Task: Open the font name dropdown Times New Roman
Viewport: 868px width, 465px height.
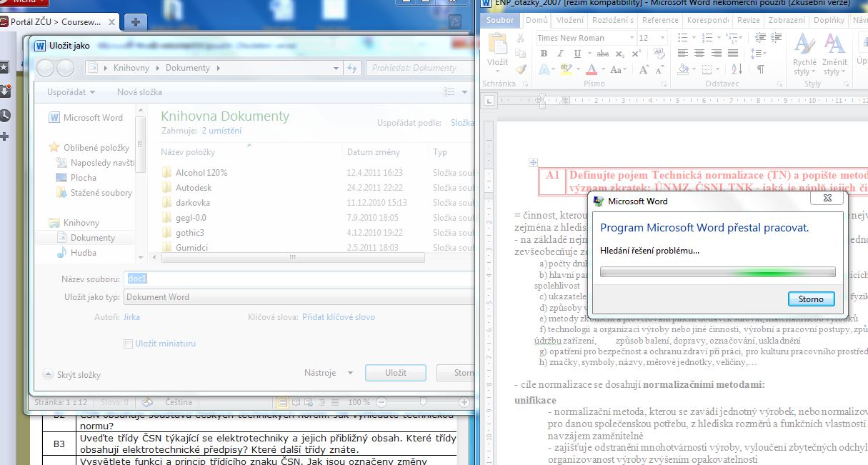Action: (632, 38)
